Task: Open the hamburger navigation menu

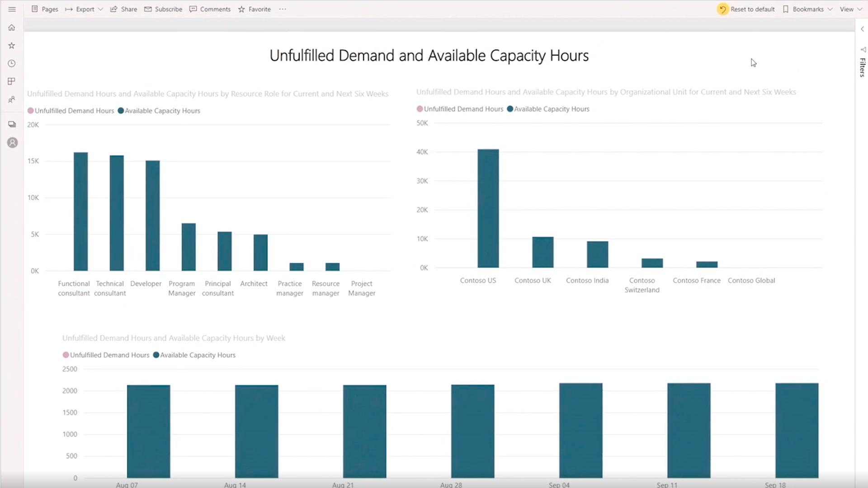Action: tap(12, 9)
